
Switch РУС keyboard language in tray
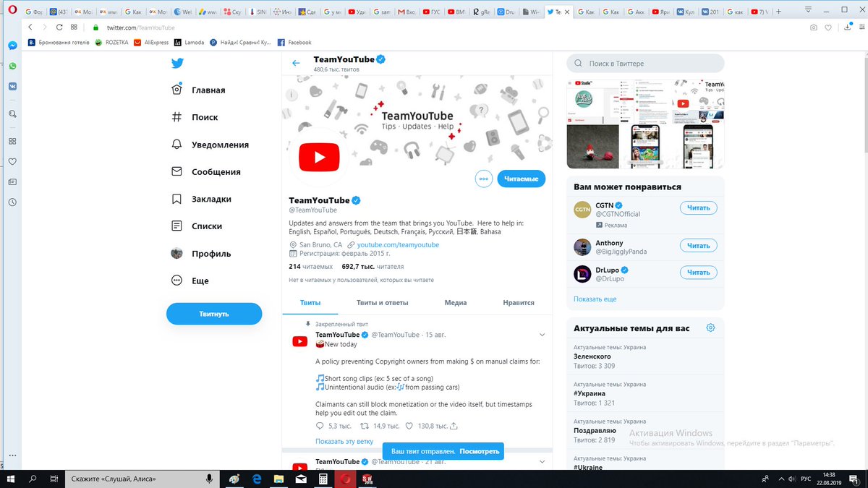pos(806,479)
